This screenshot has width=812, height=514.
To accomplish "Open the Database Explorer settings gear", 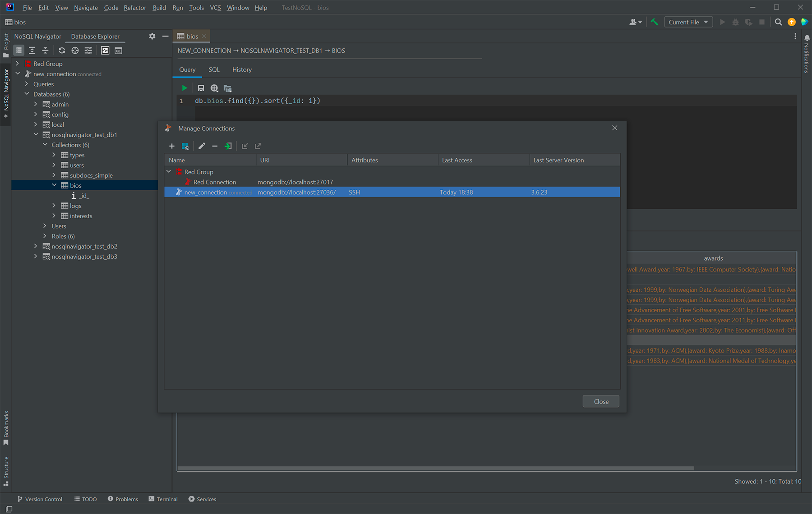I will click(x=152, y=37).
